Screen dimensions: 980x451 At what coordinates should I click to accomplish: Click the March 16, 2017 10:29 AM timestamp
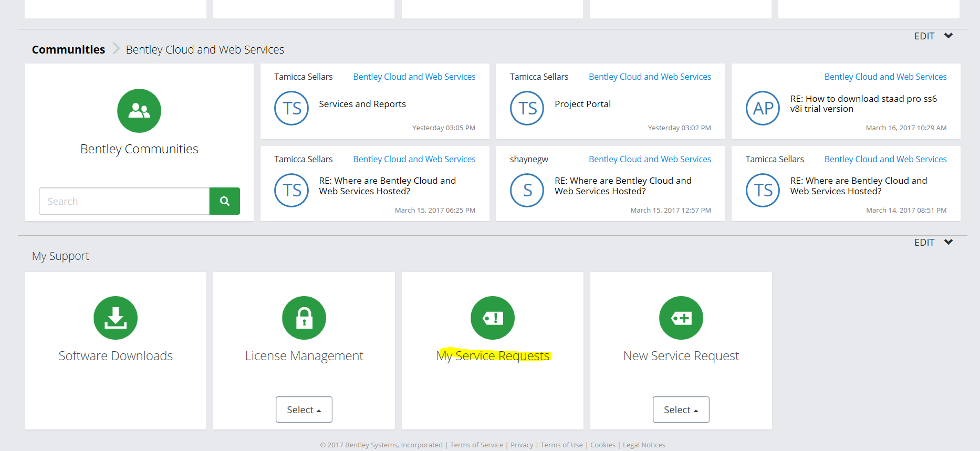(906, 128)
